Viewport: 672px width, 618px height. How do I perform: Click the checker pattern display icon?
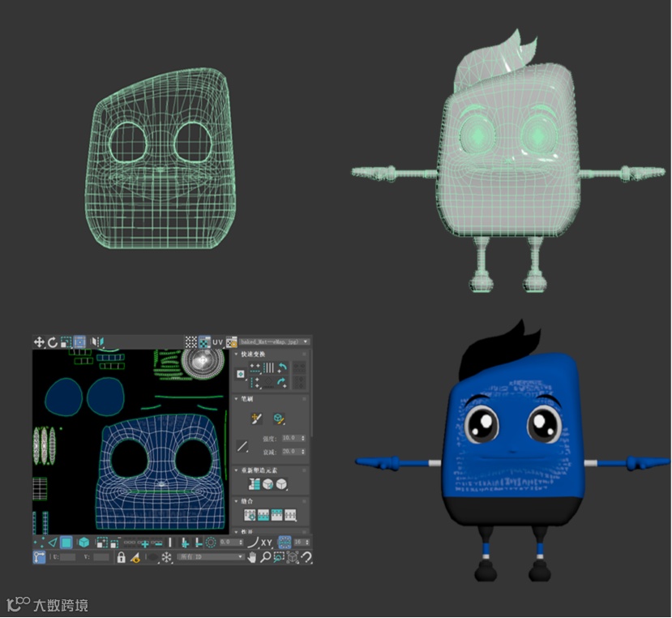[190, 342]
